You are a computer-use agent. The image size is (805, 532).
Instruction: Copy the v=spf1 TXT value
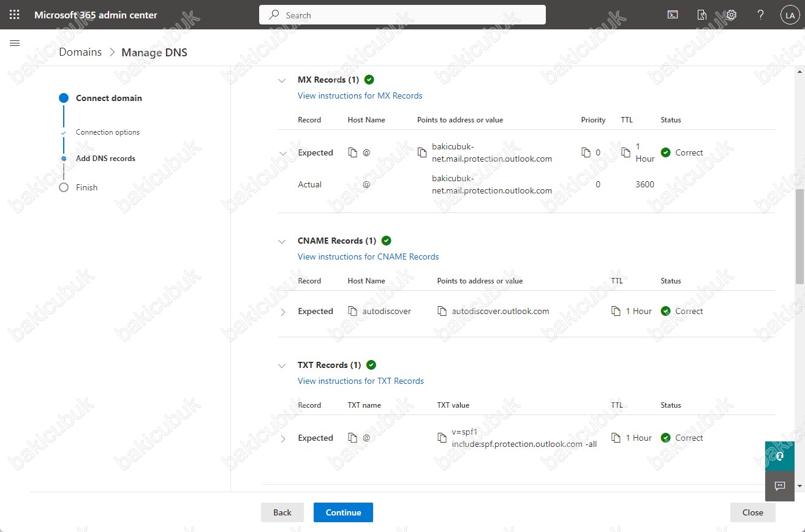point(442,438)
